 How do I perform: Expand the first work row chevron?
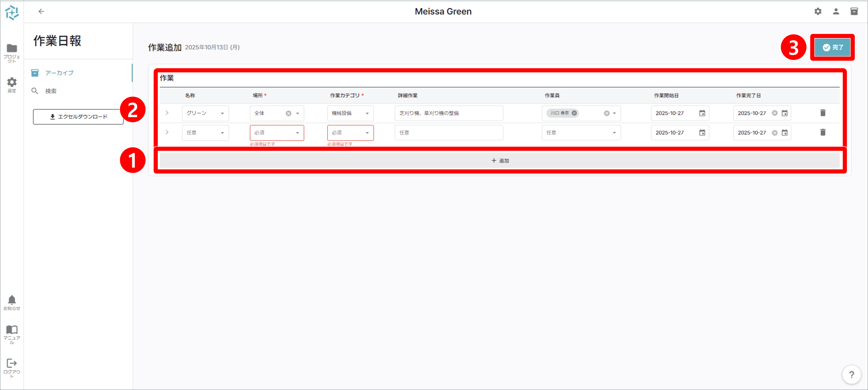pyautogui.click(x=167, y=113)
